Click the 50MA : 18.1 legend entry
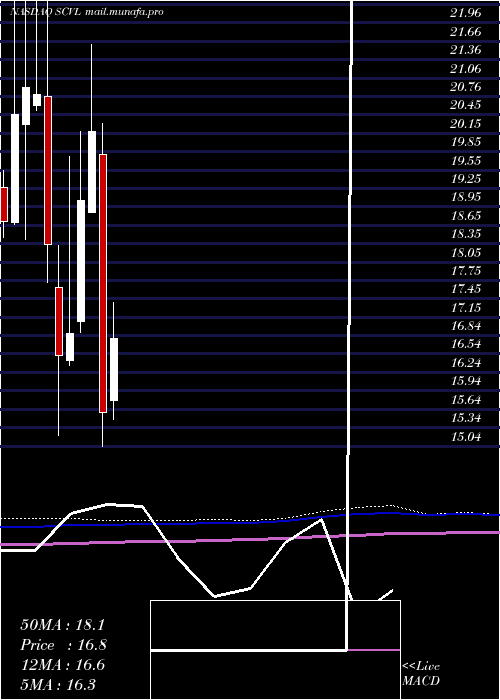The image size is (500, 700). tap(62, 625)
